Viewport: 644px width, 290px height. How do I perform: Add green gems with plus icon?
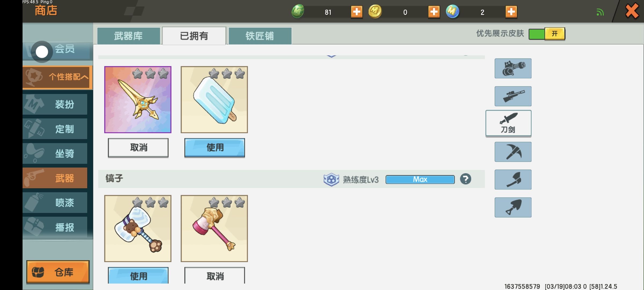357,12
